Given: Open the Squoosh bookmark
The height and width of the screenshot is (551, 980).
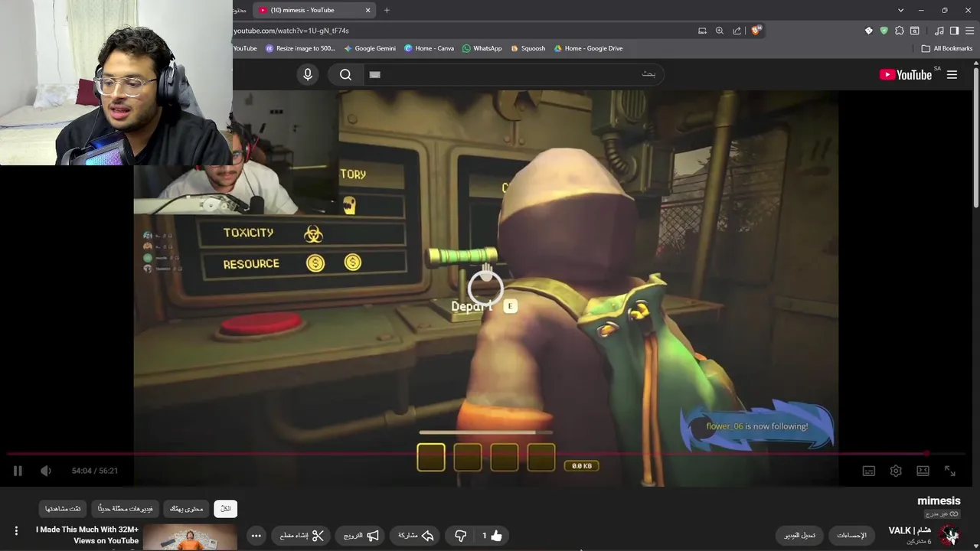Looking at the screenshot, I should coord(528,48).
